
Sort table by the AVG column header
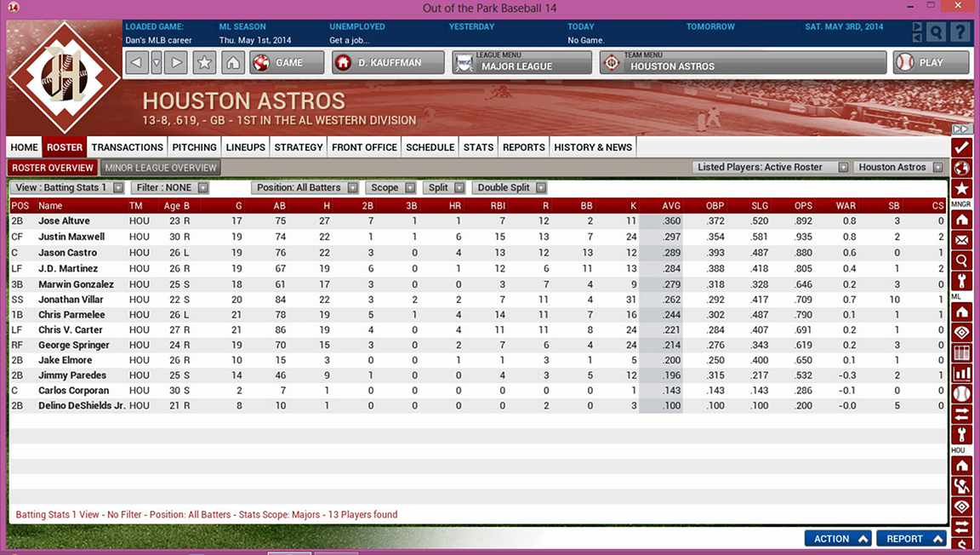click(671, 206)
